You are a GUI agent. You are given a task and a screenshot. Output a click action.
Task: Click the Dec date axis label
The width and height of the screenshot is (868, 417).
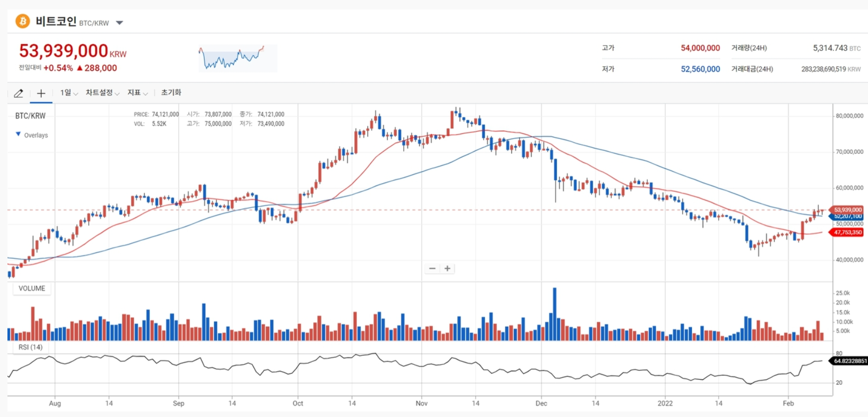[541, 403]
